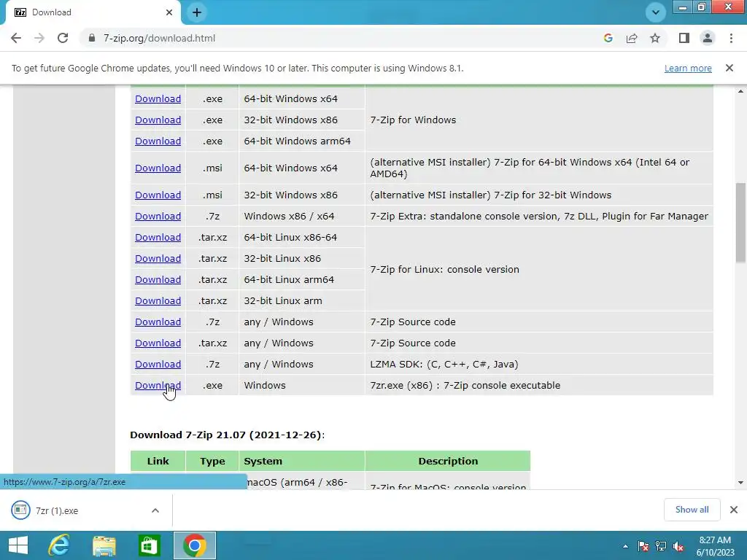Click the scrollbar up arrow

(x=740, y=91)
